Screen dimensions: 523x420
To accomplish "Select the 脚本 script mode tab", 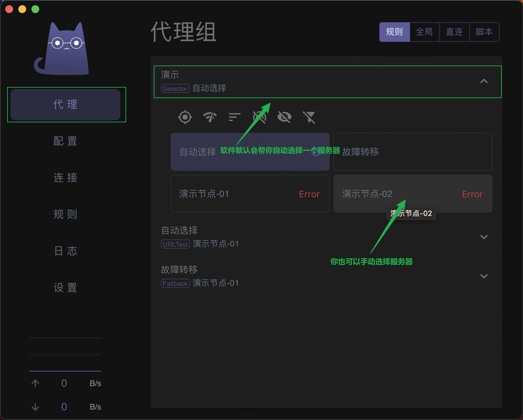I will point(484,32).
